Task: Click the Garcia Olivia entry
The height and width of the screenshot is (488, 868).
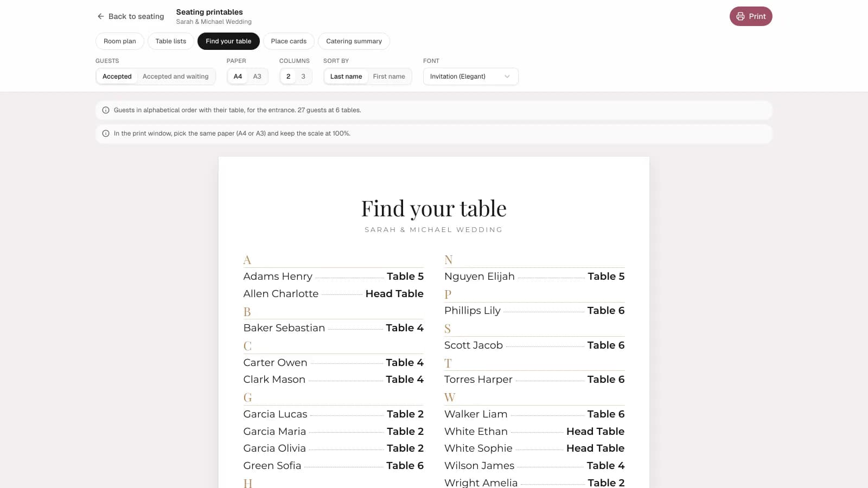Action: point(333,448)
